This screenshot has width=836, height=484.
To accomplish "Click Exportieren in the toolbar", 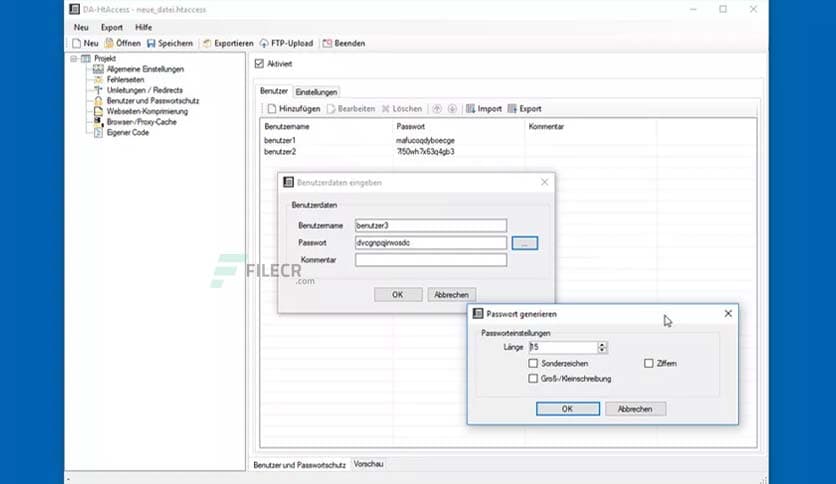I will [x=228, y=43].
